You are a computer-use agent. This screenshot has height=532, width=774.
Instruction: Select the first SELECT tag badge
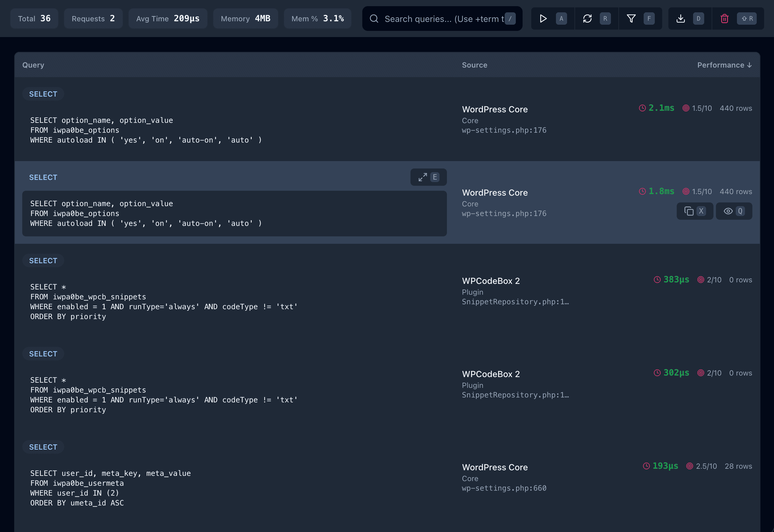click(x=43, y=94)
